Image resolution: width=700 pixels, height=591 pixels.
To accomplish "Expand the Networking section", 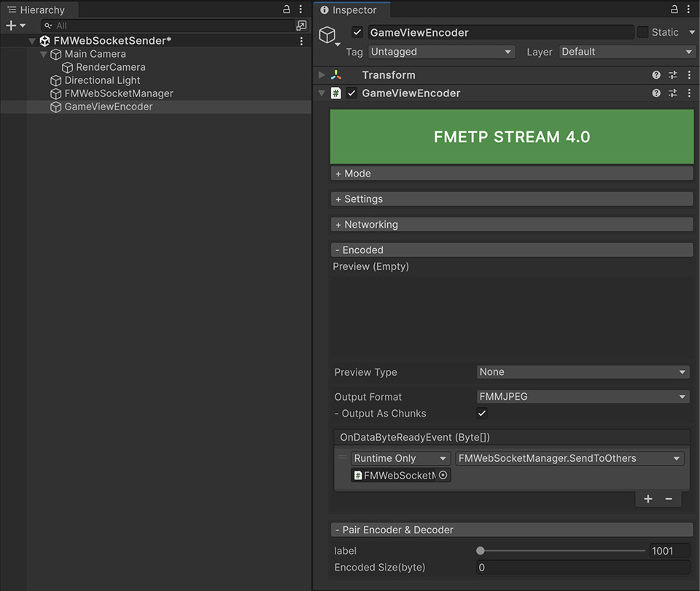I will (x=510, y=224).
